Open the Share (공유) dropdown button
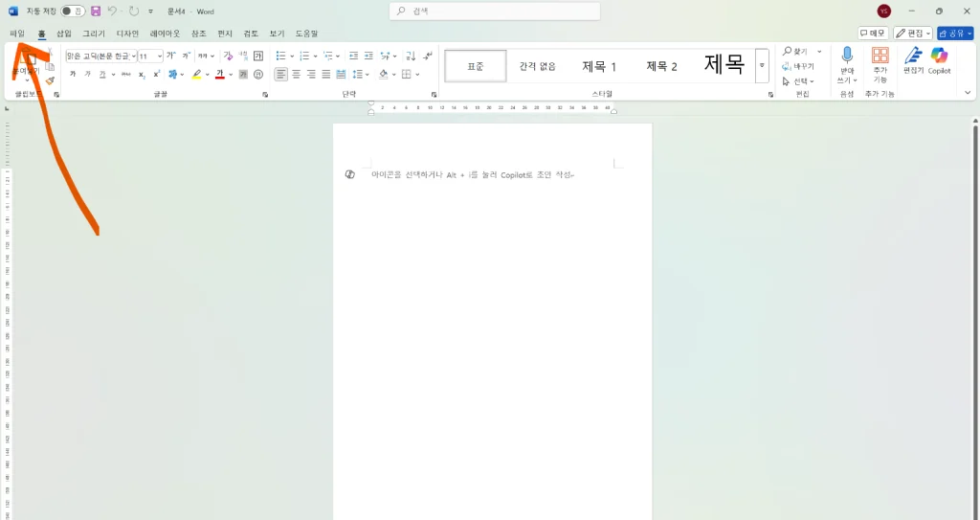 [x=955, y=34]
